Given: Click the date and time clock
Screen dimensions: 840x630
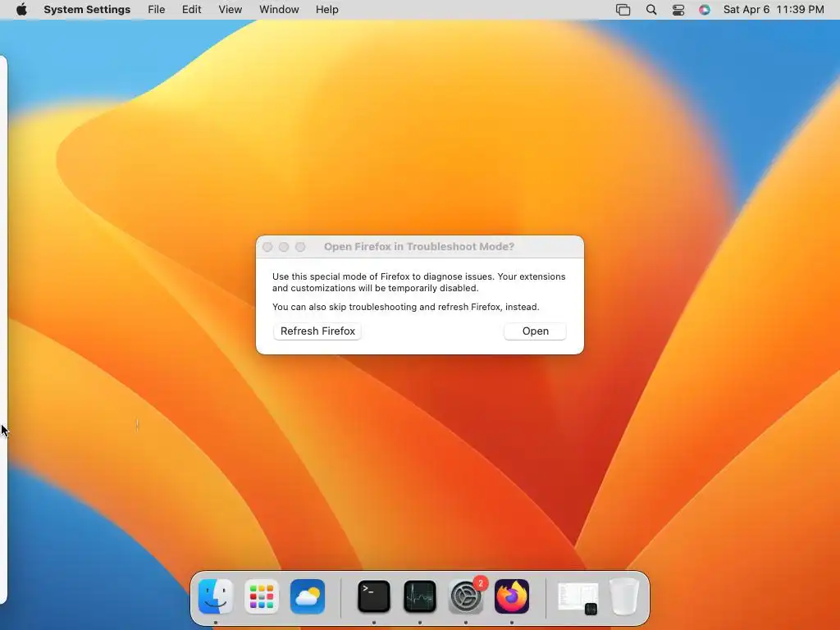Looking at the screenshot, I should tap(774, 10).
